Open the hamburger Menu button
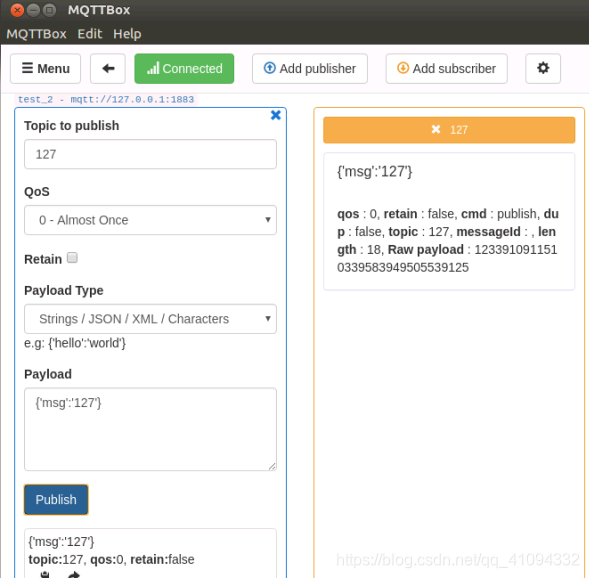Image resolution: width=589 pixels, height=578 pixels. 45,69
